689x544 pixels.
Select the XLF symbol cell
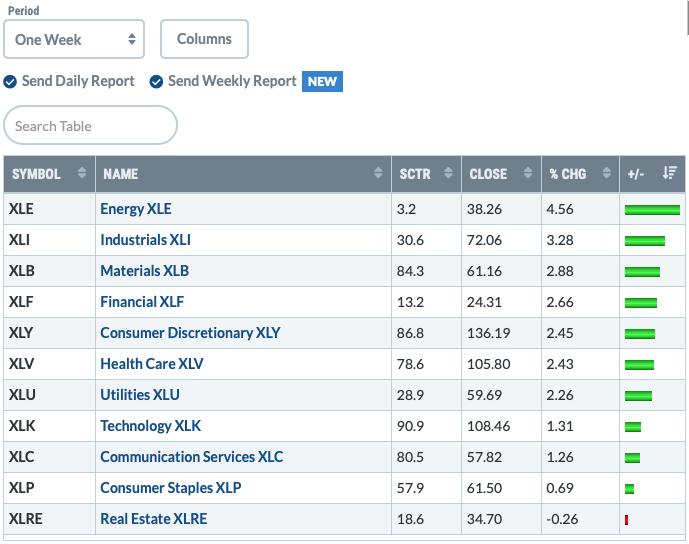[49, 302]
